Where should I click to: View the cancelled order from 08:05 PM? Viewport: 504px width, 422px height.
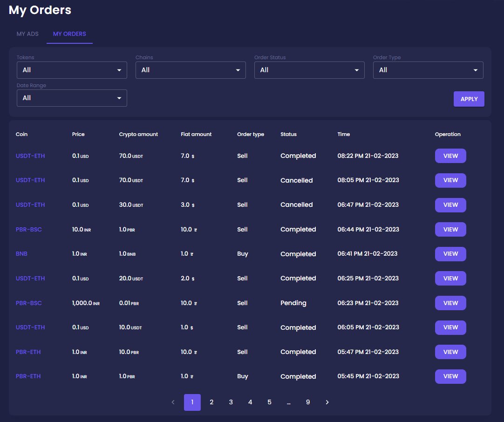point(450,180)
